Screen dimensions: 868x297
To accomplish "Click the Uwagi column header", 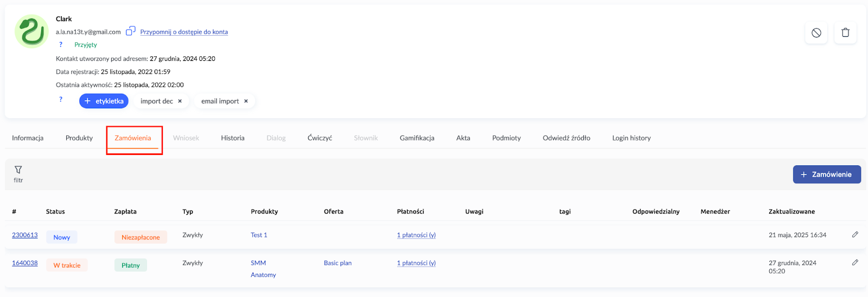I will [x=474, y=212].
